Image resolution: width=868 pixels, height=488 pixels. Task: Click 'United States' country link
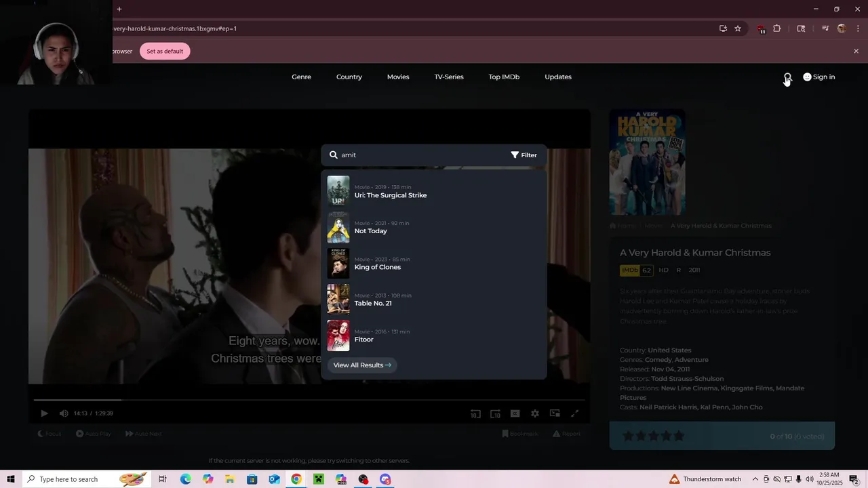click(669, 350)
